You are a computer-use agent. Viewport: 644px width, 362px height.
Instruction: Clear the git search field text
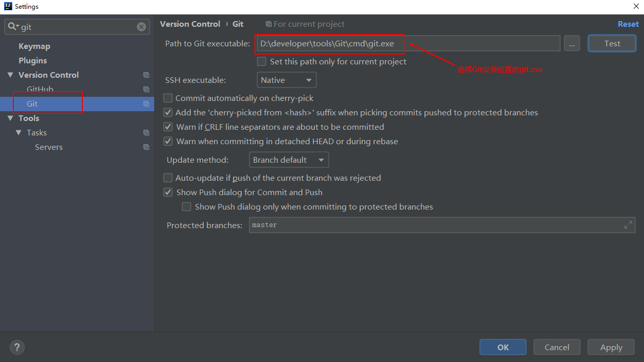click(x=141, y=27)
